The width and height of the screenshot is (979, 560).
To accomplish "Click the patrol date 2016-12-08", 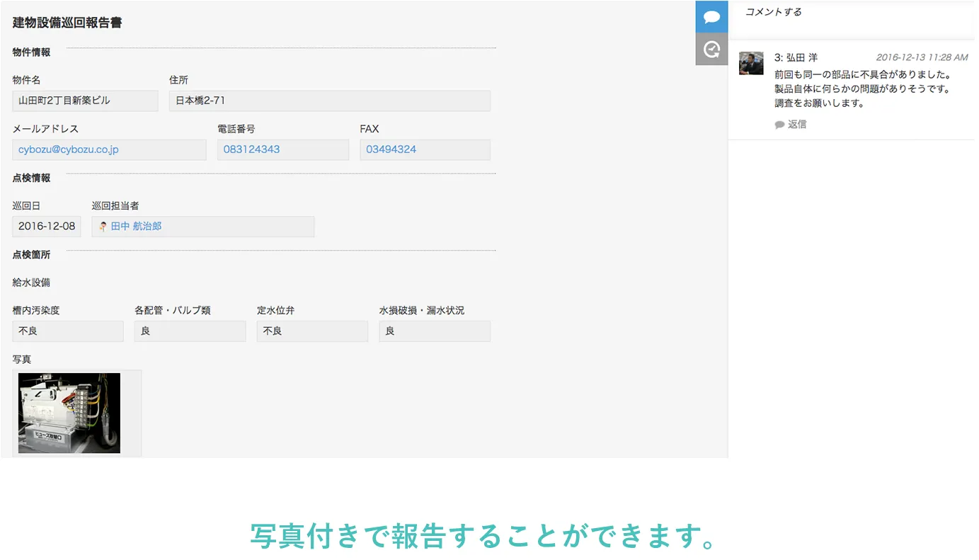I will (47, 227).
